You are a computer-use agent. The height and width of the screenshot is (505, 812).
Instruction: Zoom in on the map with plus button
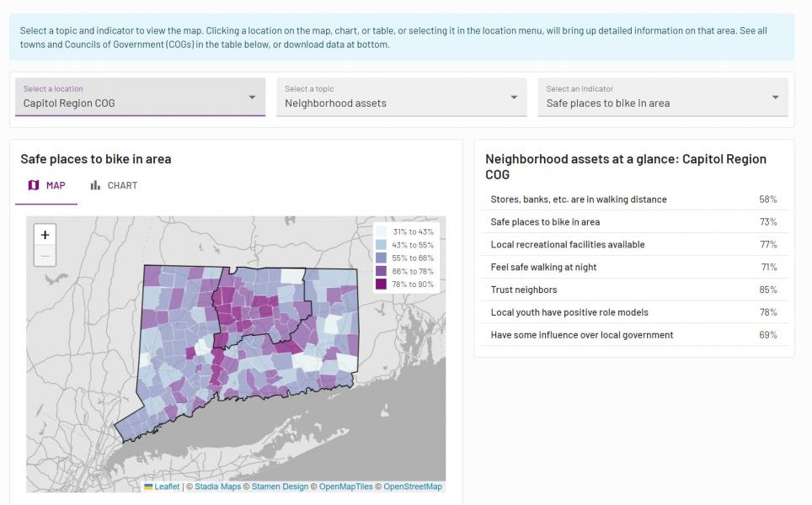(x=45, y=235)
